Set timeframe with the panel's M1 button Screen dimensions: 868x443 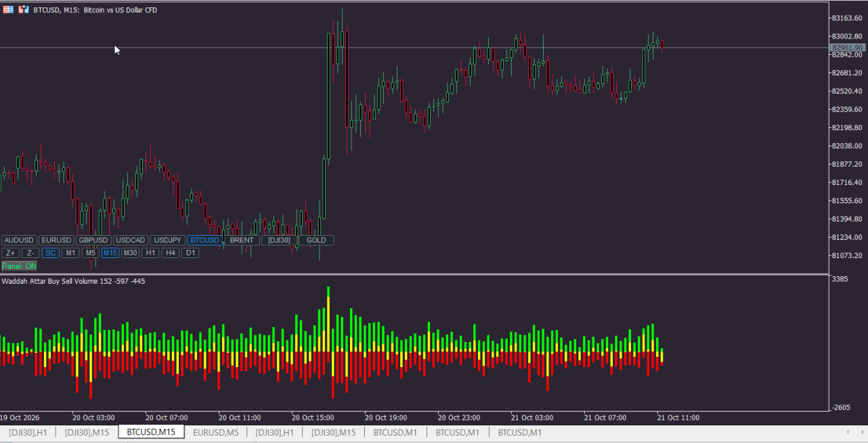[x=70, y=253]
